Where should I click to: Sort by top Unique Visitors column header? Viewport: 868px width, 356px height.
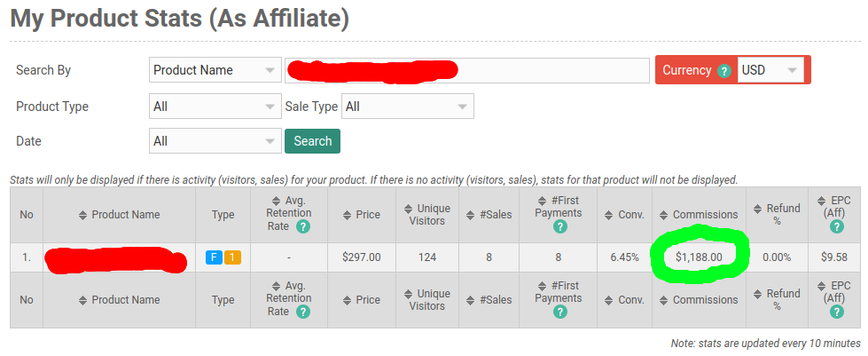426,215
